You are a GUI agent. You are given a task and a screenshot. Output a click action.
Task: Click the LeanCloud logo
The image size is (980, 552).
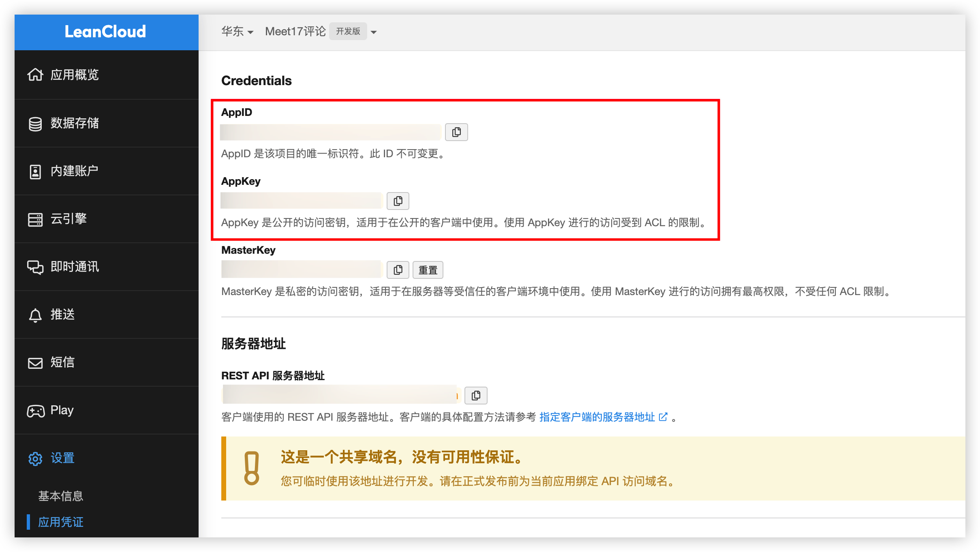[x=105, y=32]
